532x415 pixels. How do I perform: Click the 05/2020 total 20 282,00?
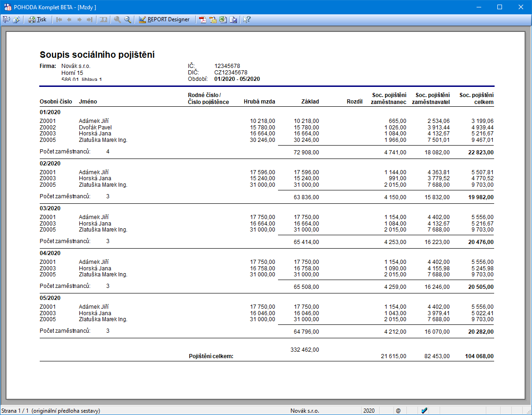[481, 332]
